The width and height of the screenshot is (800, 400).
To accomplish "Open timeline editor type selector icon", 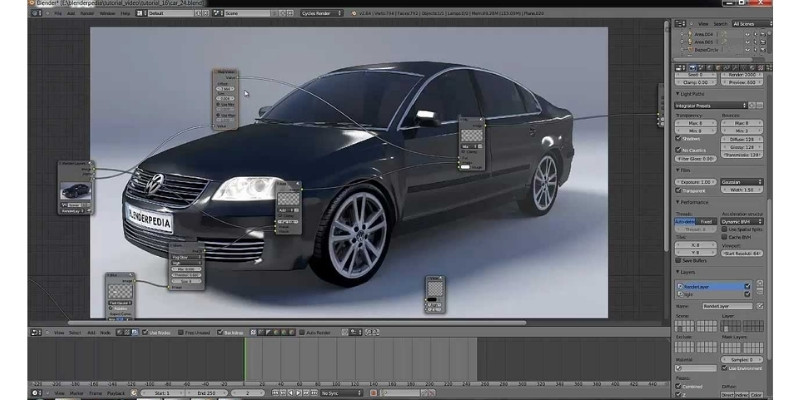I will (36, 393).
